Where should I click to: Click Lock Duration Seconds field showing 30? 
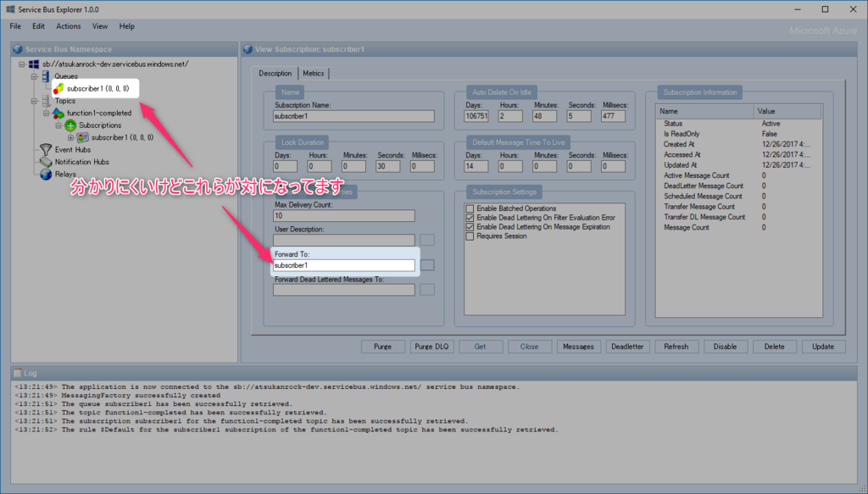(x=388, y=166)
